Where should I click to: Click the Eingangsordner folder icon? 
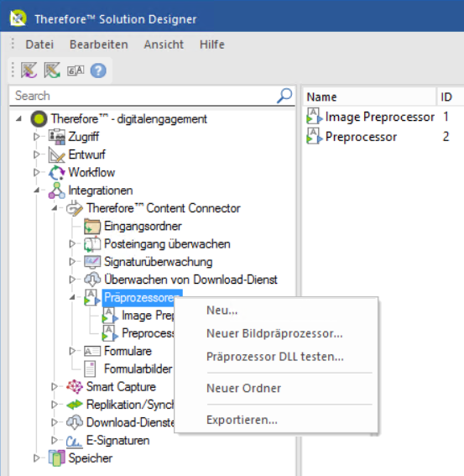(92, 226)
